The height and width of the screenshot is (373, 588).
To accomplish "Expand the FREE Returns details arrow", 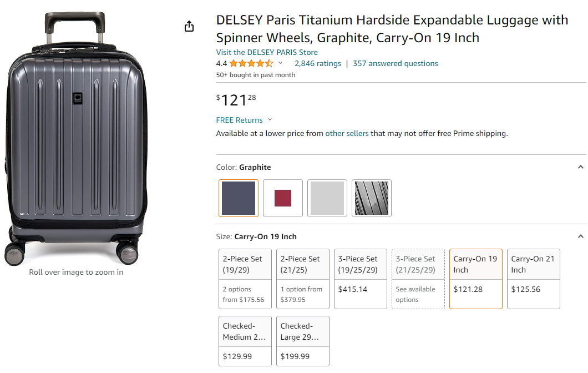I will click(270, 120).
